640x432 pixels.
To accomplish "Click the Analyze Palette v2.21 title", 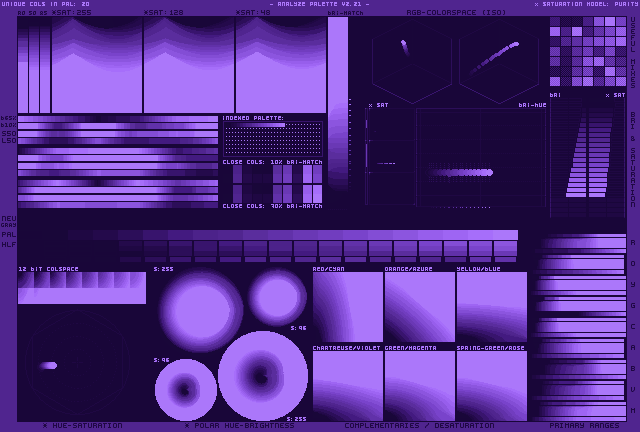I will pyautogui.click(x=319, y=4).
